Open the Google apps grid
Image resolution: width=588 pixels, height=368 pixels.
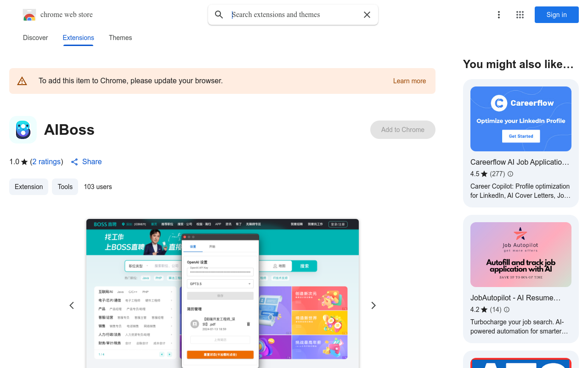(x=520, y=15)
